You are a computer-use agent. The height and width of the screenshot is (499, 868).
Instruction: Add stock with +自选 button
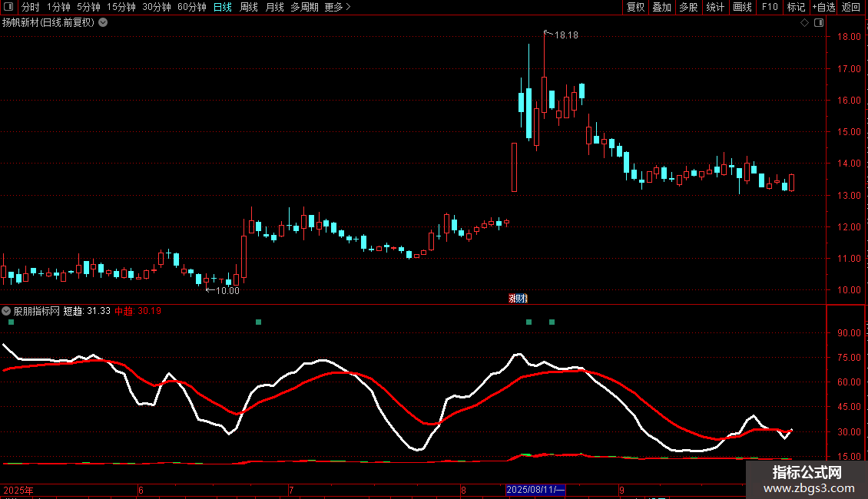click(823, 7)
